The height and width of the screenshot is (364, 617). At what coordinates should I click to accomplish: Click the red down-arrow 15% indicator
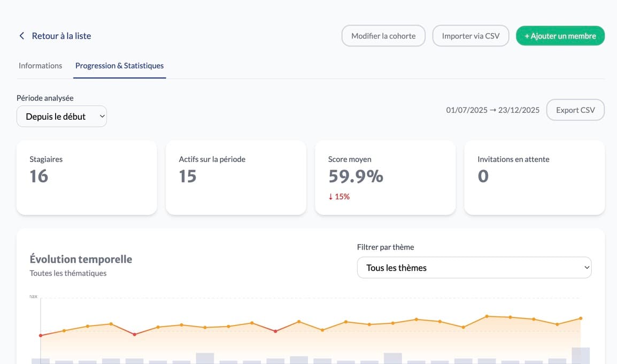[339, 197]
